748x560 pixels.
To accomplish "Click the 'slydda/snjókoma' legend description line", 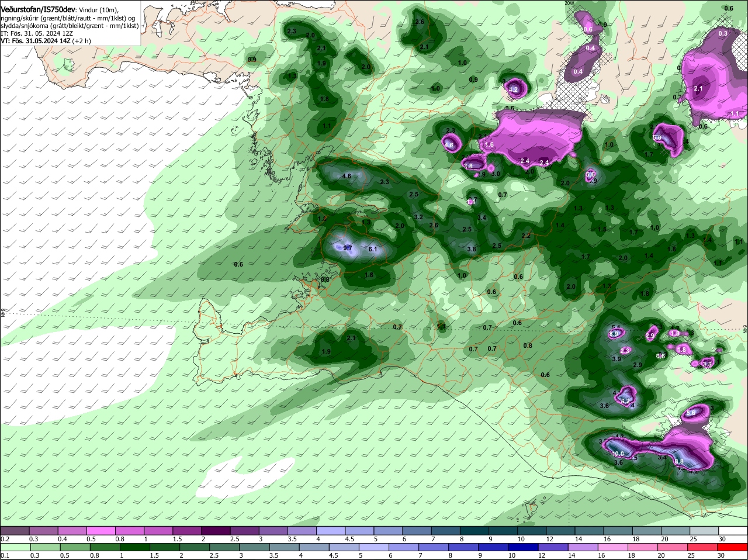I will tap(70, 26).
